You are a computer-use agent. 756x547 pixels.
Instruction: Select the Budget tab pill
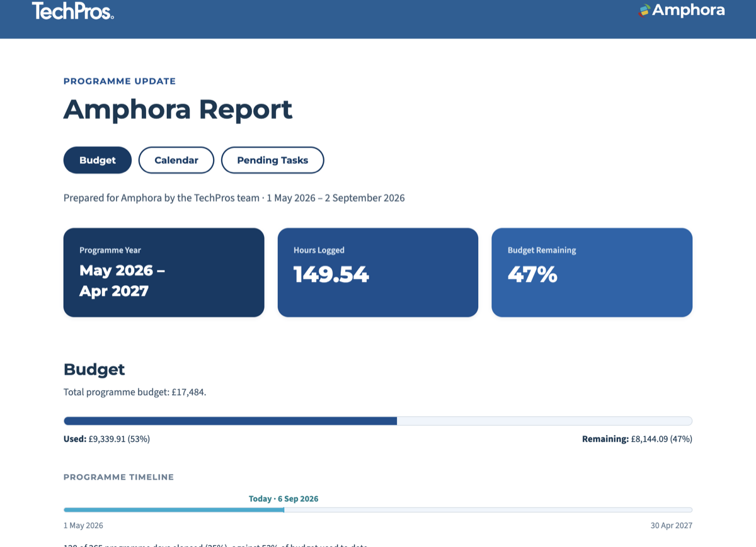pos(98,160)
